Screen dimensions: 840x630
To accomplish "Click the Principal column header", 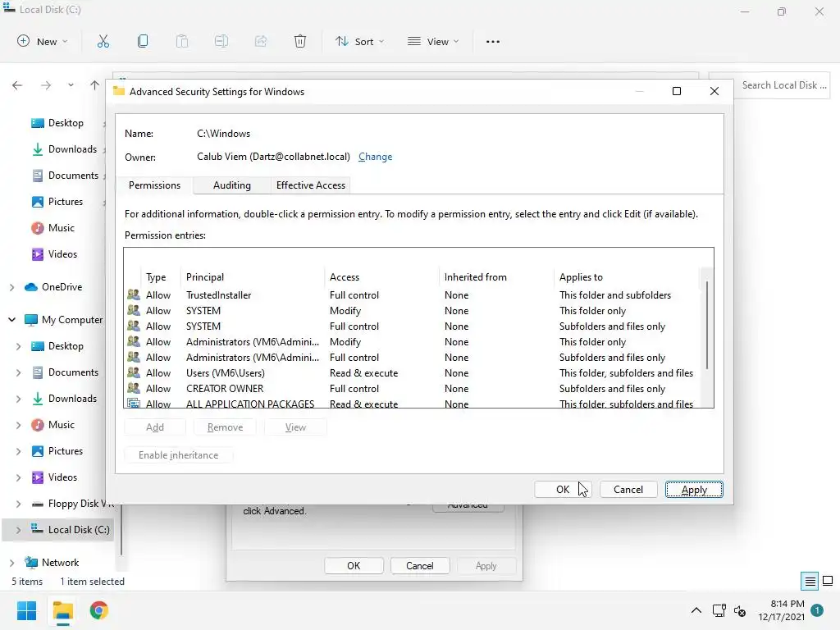I will pyautogui.click(x=252, y=277).
